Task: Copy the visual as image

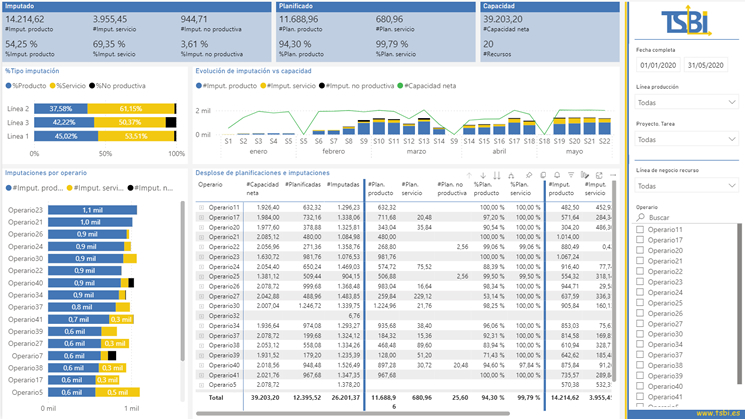Action: click(x=543, y=175)
